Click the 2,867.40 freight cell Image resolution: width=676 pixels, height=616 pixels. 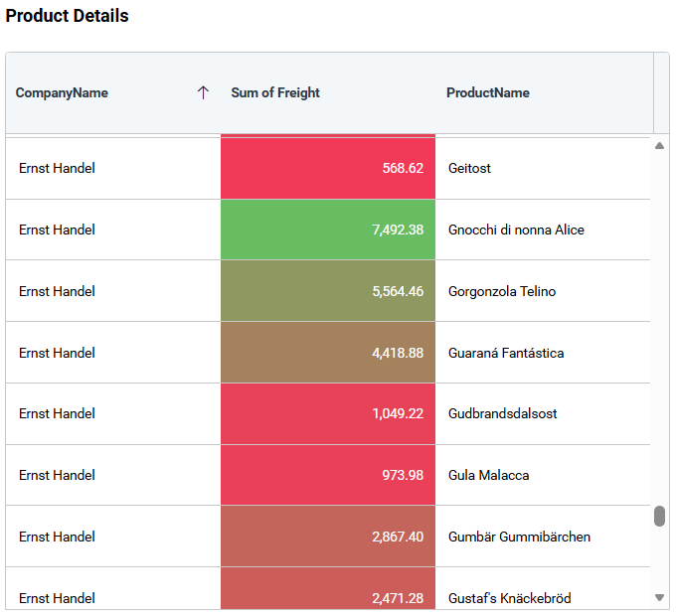tap(328, 537)
